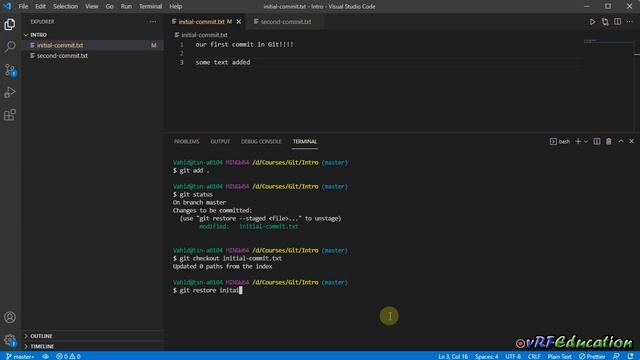Select the bash terminal instance
This screenshot has height=360, width=640.
pos(560,141)
